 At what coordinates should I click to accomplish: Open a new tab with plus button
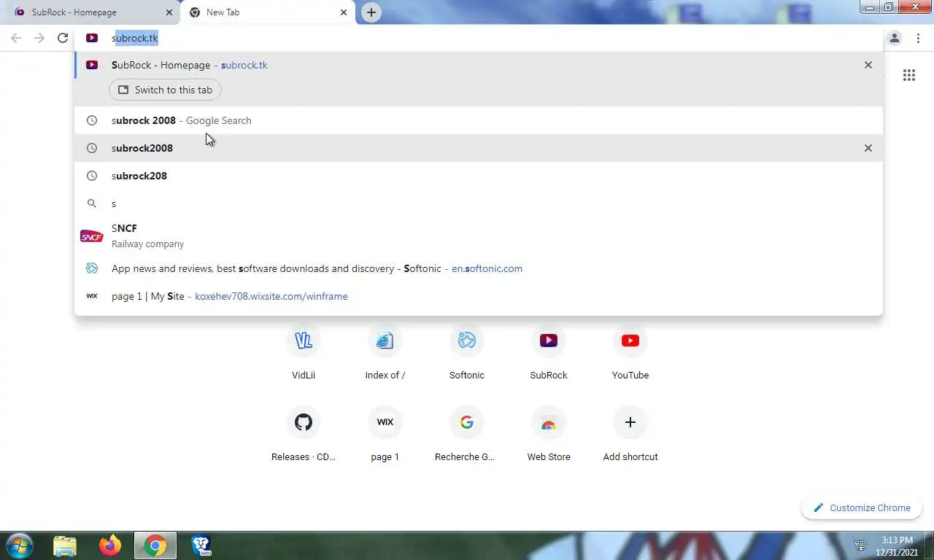[371, 12]
